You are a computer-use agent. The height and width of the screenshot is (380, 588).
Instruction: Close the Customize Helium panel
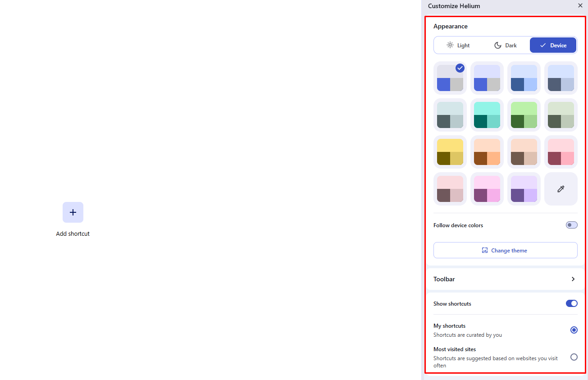pyautogui.click(x=580, y=5)
